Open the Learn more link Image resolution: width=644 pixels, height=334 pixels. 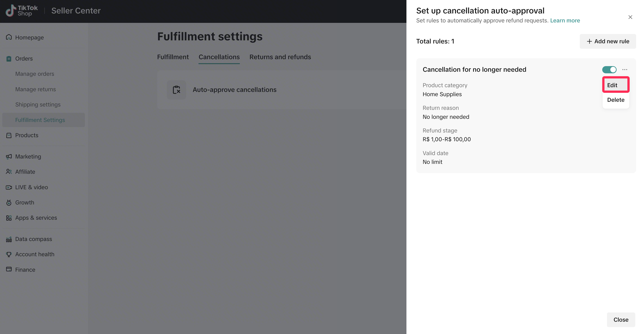point(565,20)
